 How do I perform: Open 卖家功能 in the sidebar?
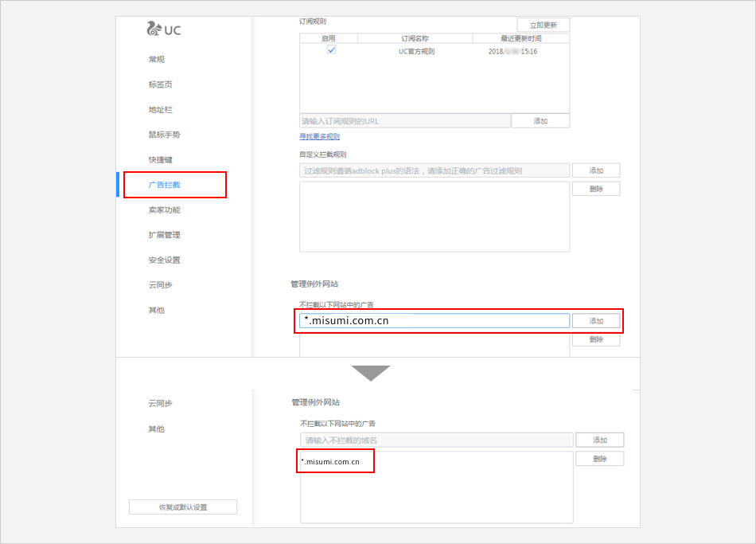click(x=164, y=210)
